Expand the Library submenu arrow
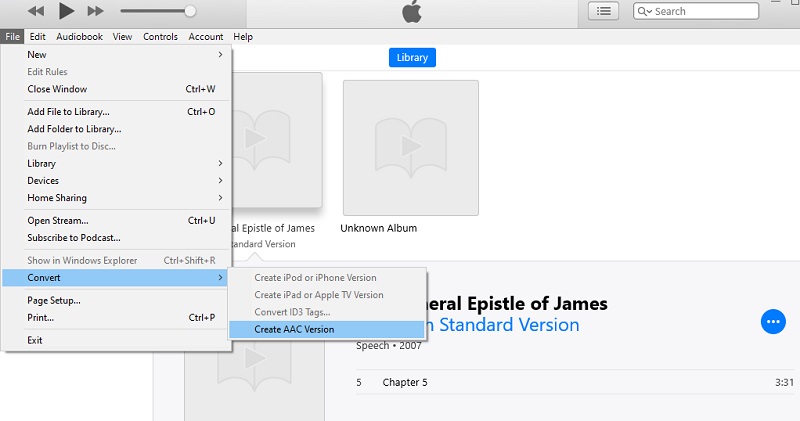Image resolution: width=800 pixels, height=421 pixels. [220, 163]
